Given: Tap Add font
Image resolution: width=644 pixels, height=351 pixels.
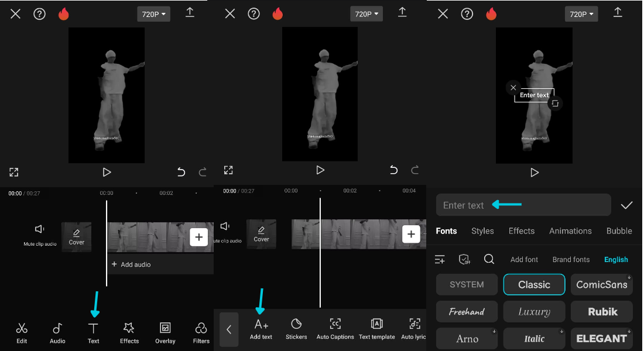Looking at the screenshot, I should [524, 260].
